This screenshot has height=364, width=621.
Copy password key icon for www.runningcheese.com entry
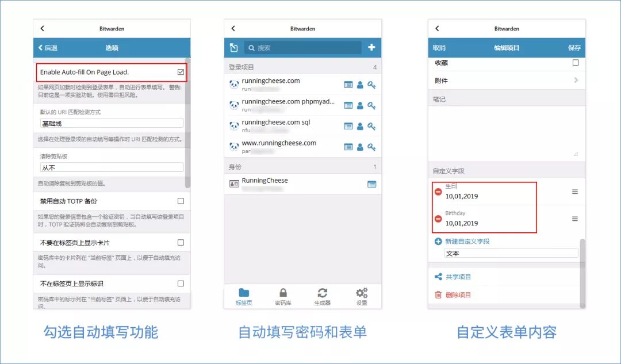click(x=371, y=147)
